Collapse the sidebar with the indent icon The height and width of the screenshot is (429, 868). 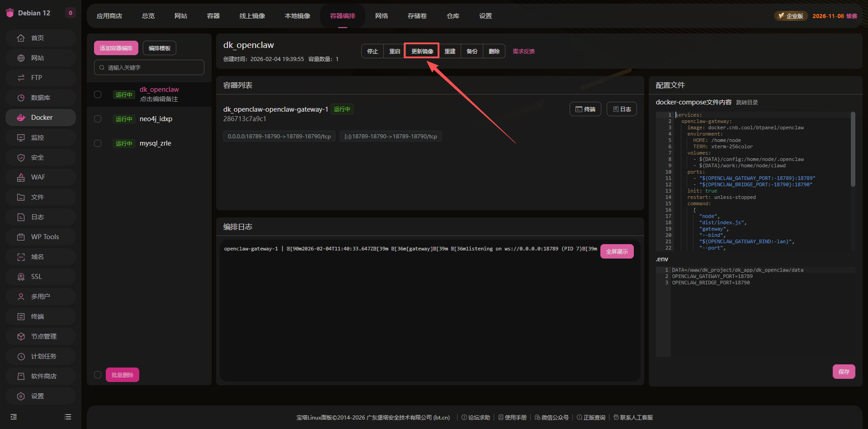(x=13, y=416)
